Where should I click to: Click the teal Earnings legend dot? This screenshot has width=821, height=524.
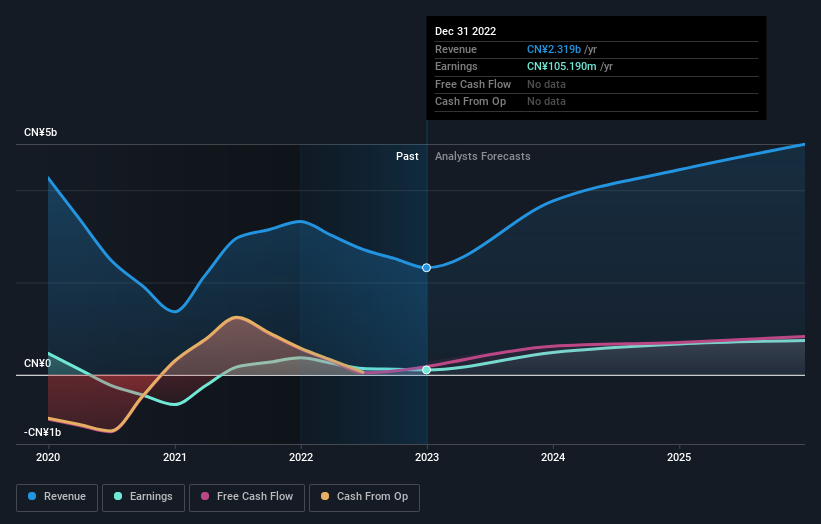[118, 496]
